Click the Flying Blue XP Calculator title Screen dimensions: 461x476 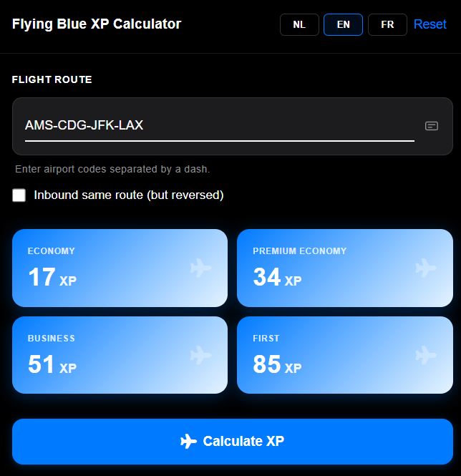(97, 24)
